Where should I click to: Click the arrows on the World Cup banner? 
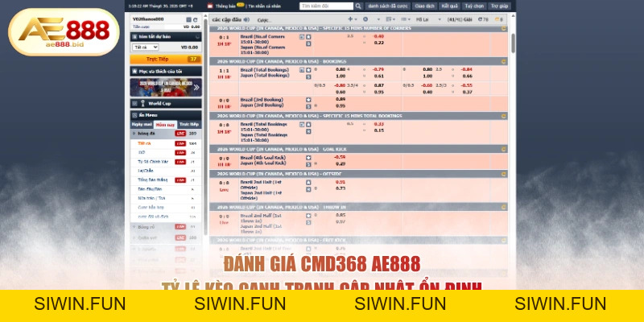(x=196, y=87)
